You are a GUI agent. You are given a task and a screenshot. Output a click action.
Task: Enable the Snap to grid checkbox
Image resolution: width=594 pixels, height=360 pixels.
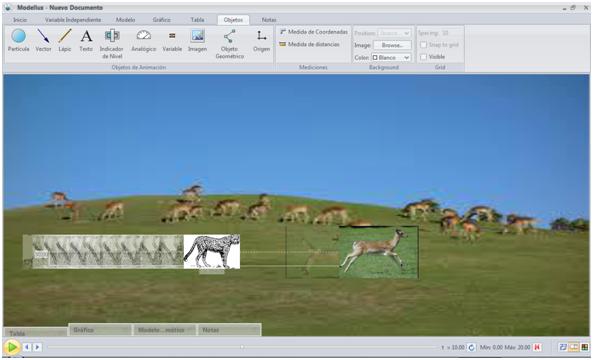[424, 45]
